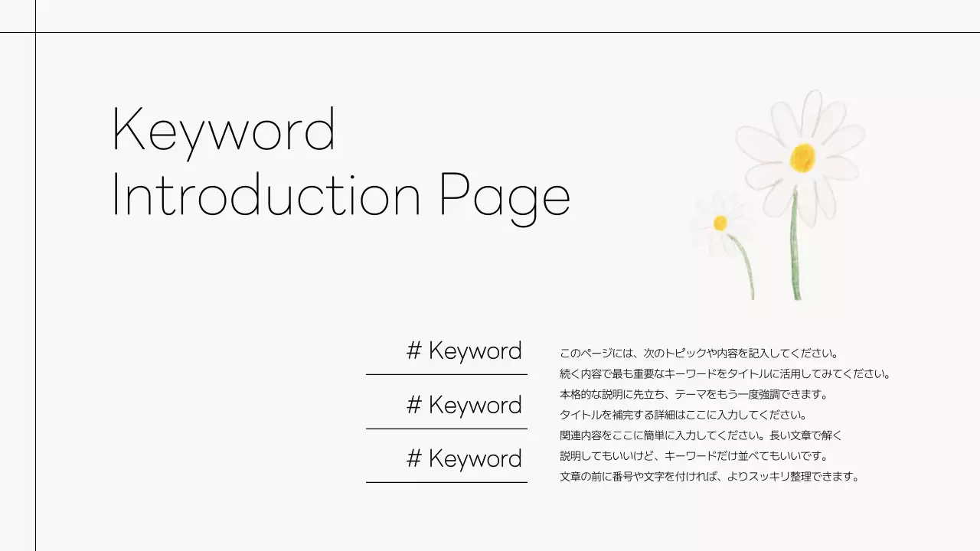
Task: Click the text line starting "続く内容で"
Action: (725, 374)
